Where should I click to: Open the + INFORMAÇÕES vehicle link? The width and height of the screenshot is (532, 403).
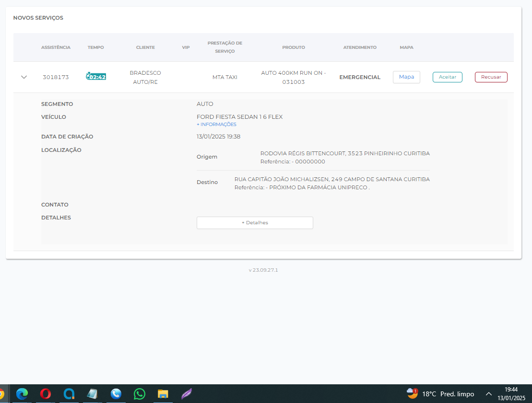point(216,125)
